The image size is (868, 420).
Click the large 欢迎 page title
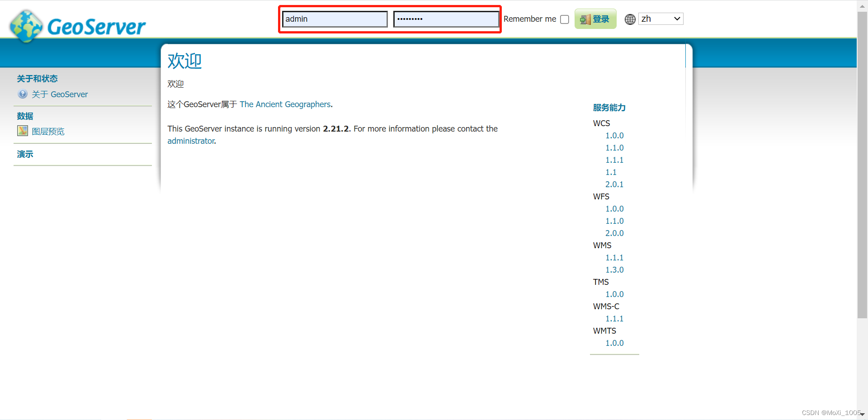tap(184, 61)
